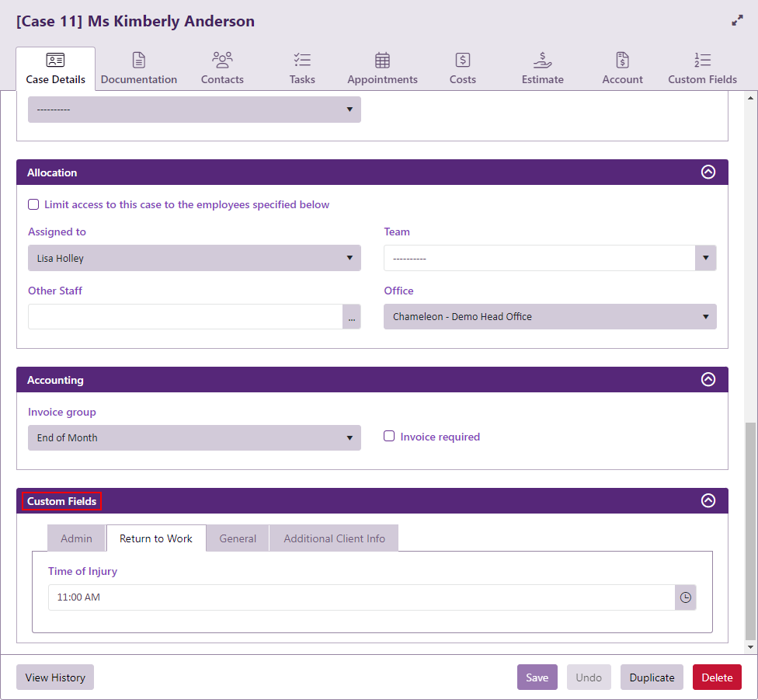Viewport: 758px width, 700px height.
Task: Select the Admin custom fields tab
Action: (76, 538)
